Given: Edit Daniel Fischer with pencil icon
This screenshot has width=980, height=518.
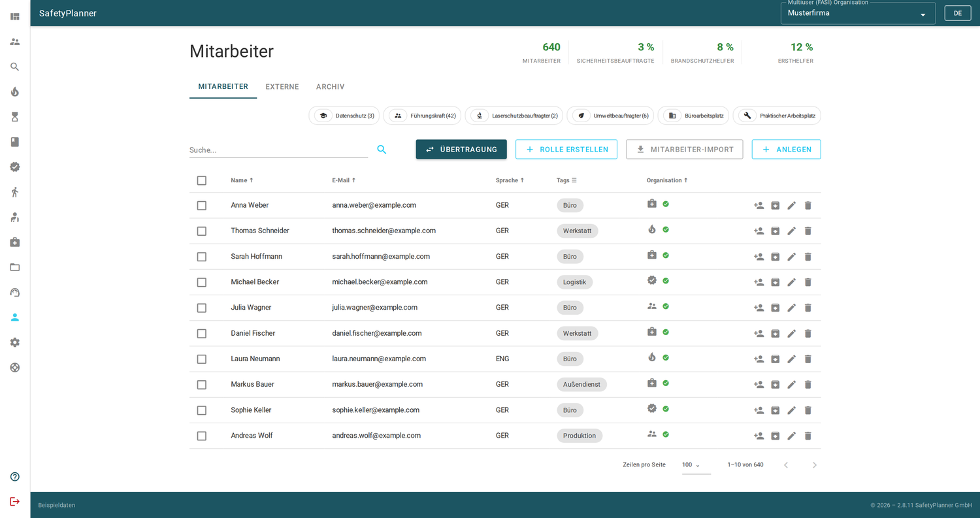Looking at the screenshot, I should click(792, 333).
